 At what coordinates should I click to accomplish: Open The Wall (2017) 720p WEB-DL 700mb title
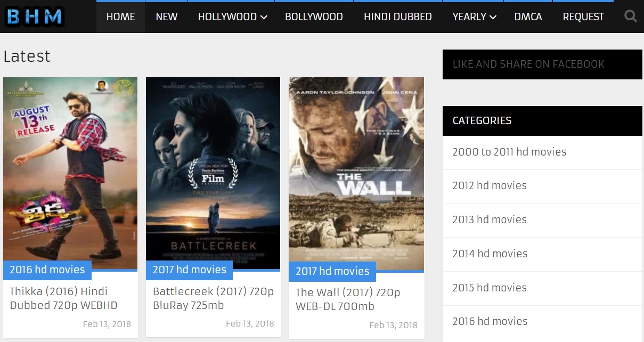348,299
